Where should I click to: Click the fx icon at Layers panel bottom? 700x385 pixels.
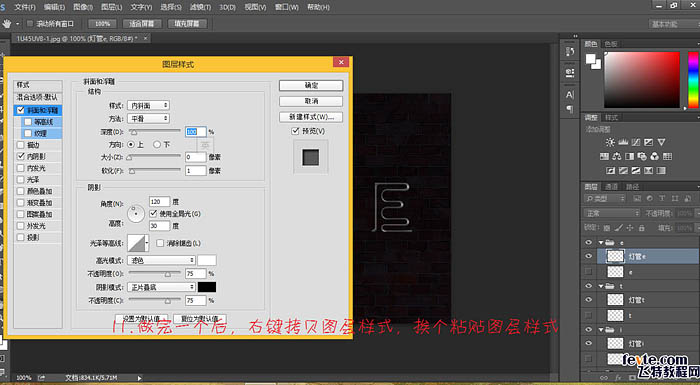[618, 377]
